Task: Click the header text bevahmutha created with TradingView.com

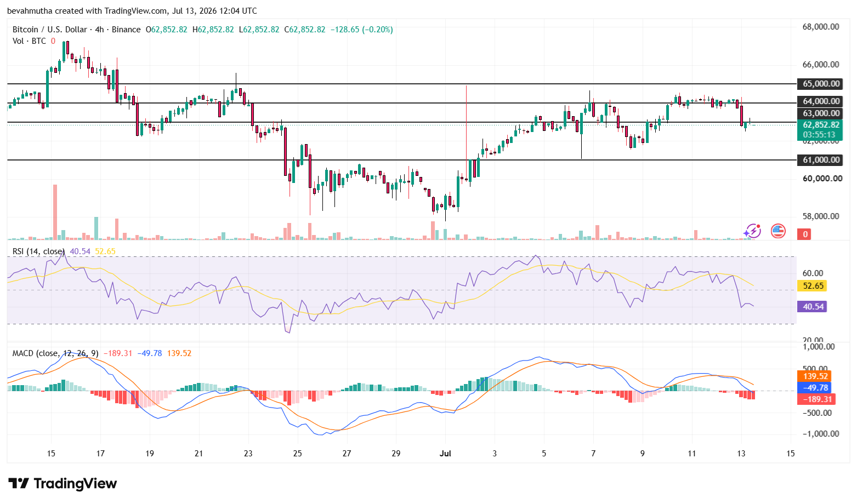Action: pos(87,11)
